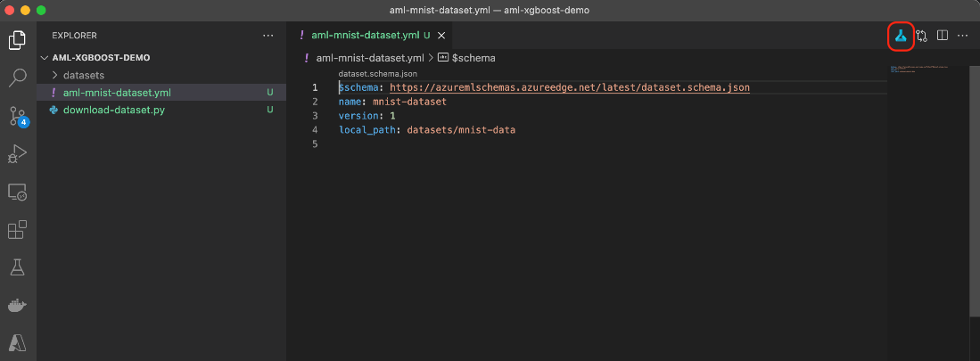The height and width of the screenshot is (361, 980).
Task: Click the U status beside download-dataset.py
Action: (x=270, y=110)
